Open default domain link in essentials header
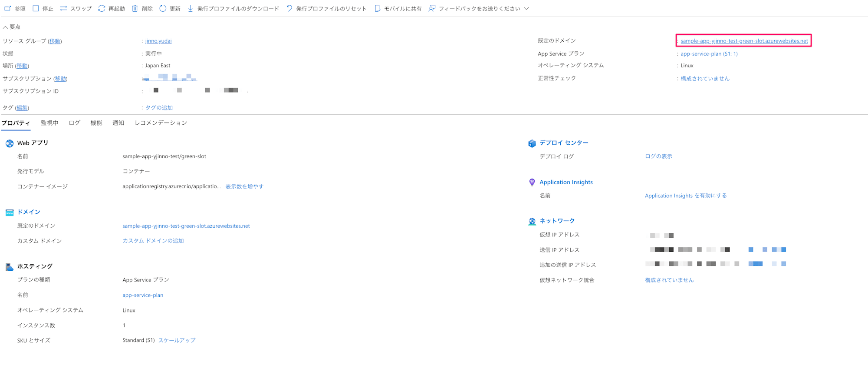The width and height of the screenshot is (868, 365). click(744, 41)
